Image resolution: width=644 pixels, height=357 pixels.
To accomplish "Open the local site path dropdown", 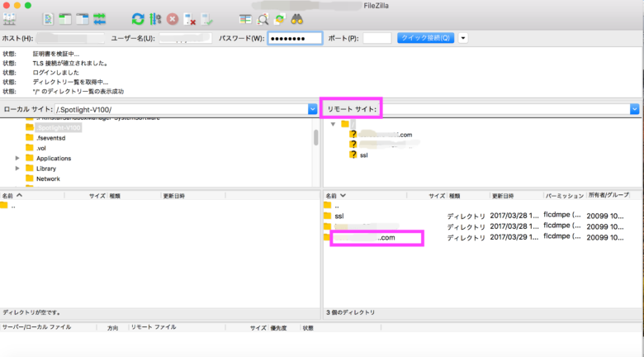I will point(313,109).
